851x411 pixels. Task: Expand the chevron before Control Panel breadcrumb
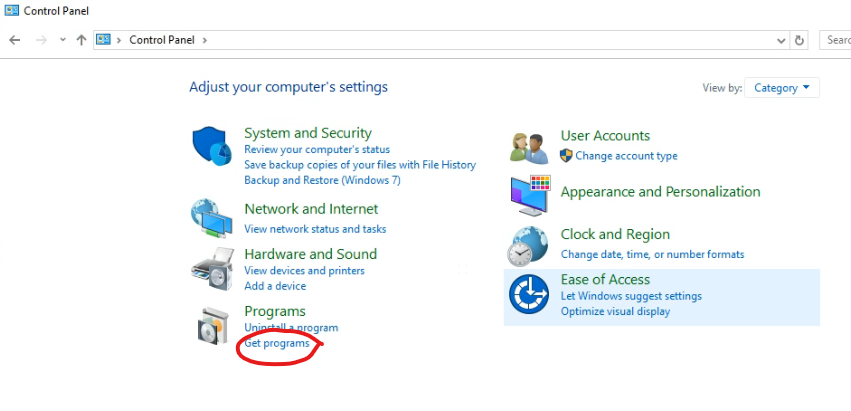pyautogui.click(x=118, y=40)
